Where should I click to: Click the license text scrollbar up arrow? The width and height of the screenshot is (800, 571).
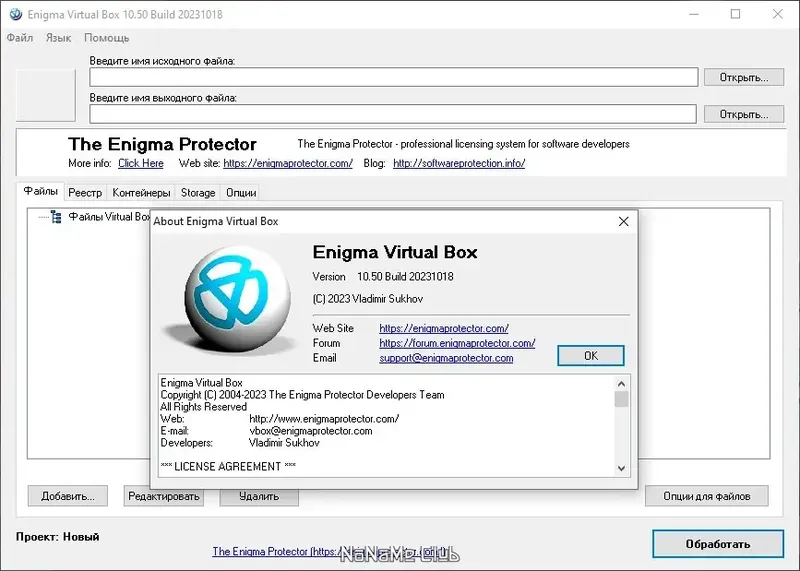tap(621, 384)
